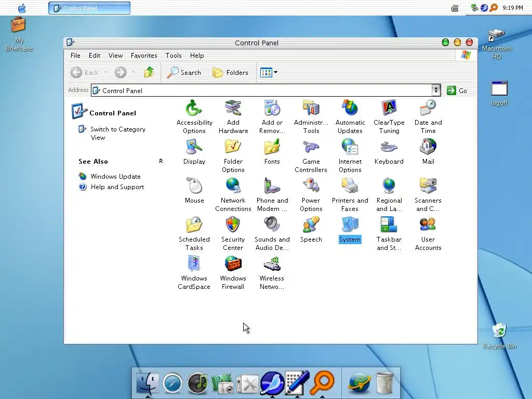The height and width of the screenshot is (399, 532).
Task: Go up one folder level
Action: tap(149, 72)
